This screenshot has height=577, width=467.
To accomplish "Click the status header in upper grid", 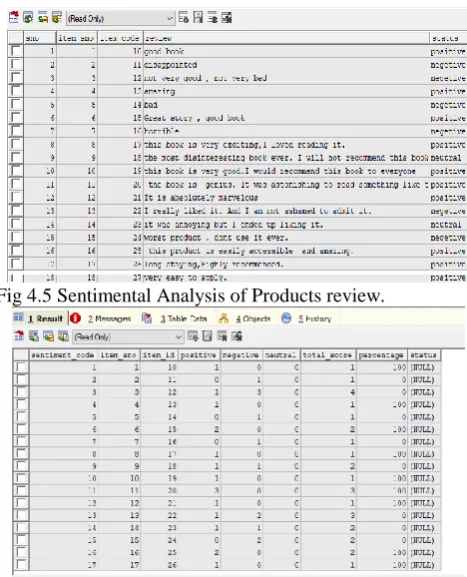I will [448, 38].
